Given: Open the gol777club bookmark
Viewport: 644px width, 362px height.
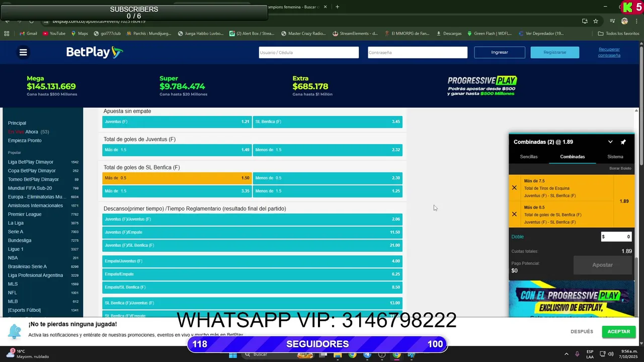Looking at the screenshot, I should tap(107, 34).
